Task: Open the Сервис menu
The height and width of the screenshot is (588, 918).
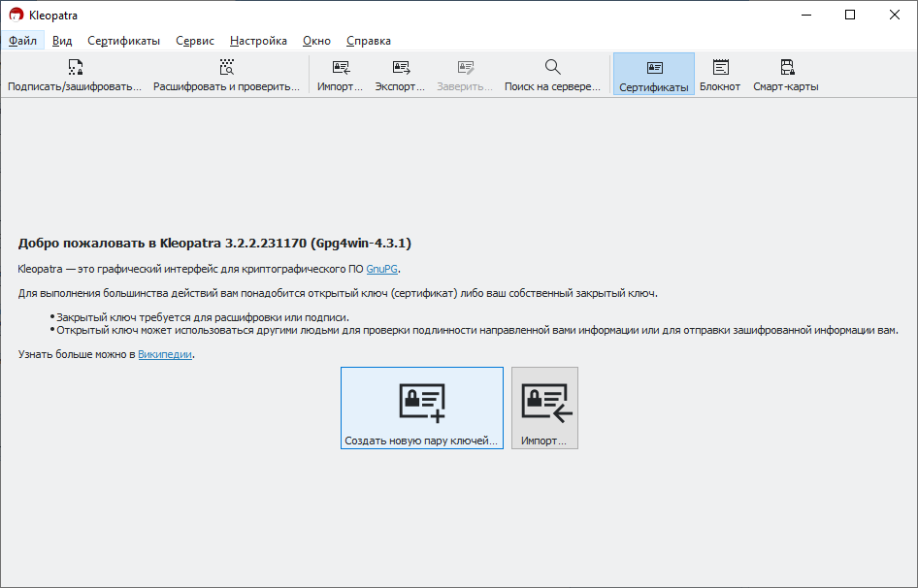Action: tap(195, 41)
